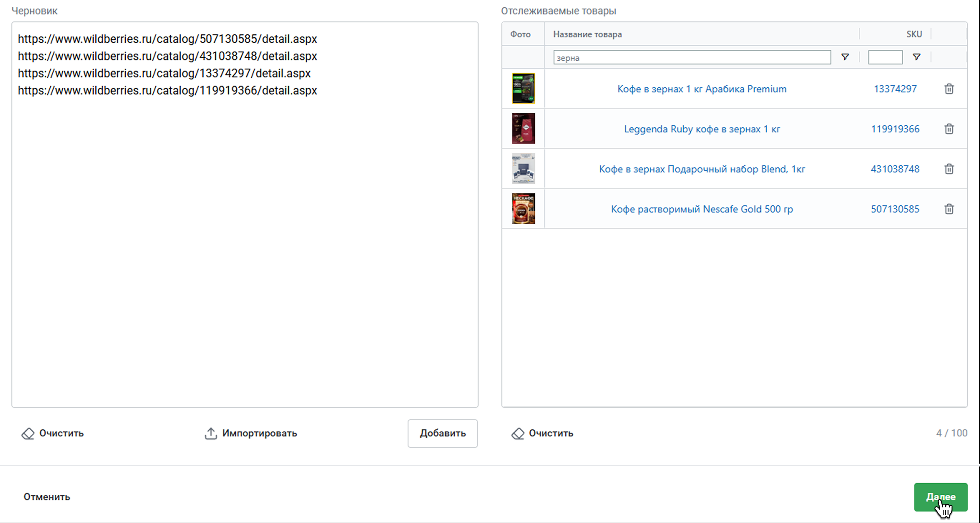980x523 pixels.
Task: Click trash icon for Leggenda Ruby product
Action: click(949, 129)
